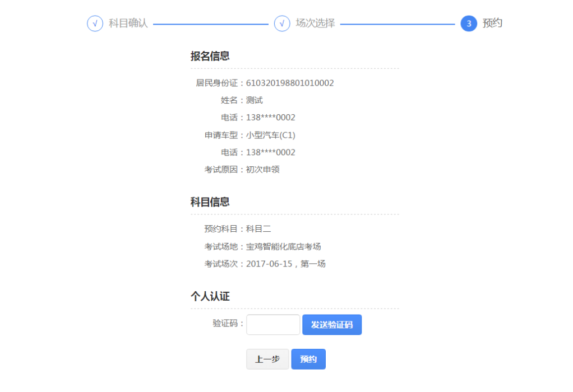Viewport: 573px width, 392px height.
Task: Click the exam venue 宝鸡智能化底店考场
Action: coord(284,246)
